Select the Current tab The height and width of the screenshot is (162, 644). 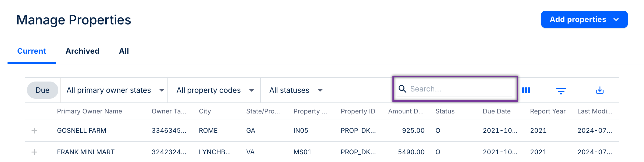pos(32,51)
